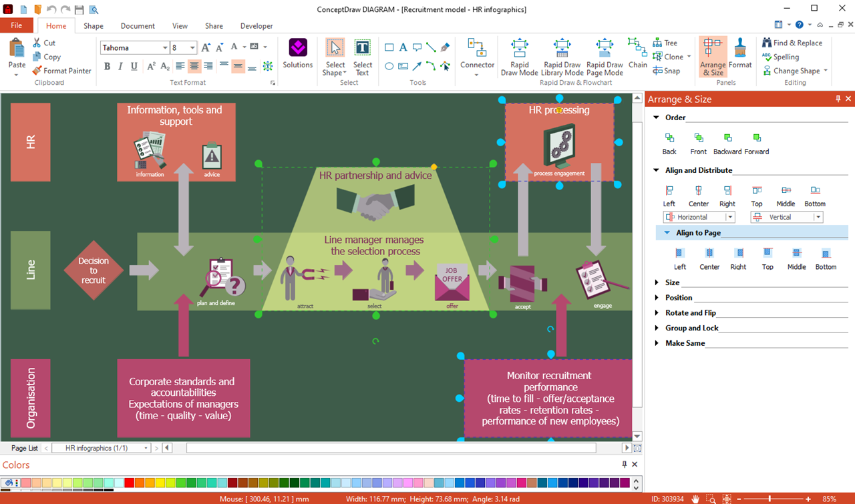The width and height of the screenshot is (855, 504).
Task: Open the Solutions panel icon
Action: point(297,54)
